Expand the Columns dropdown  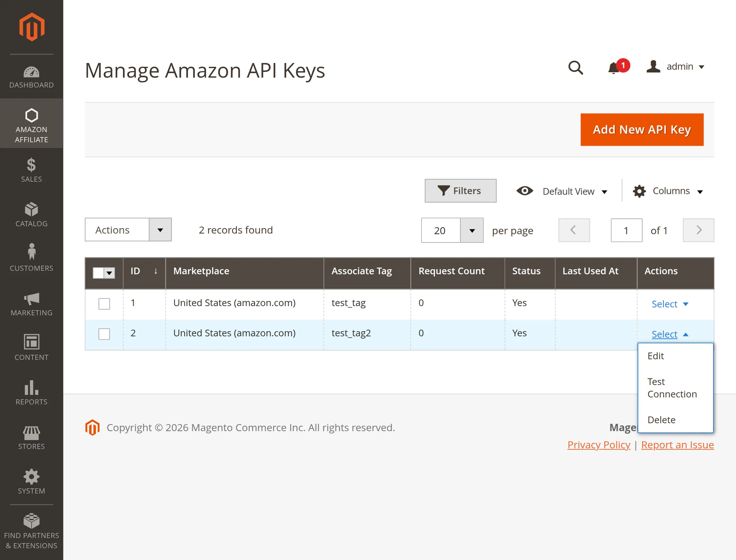(678, 191)
